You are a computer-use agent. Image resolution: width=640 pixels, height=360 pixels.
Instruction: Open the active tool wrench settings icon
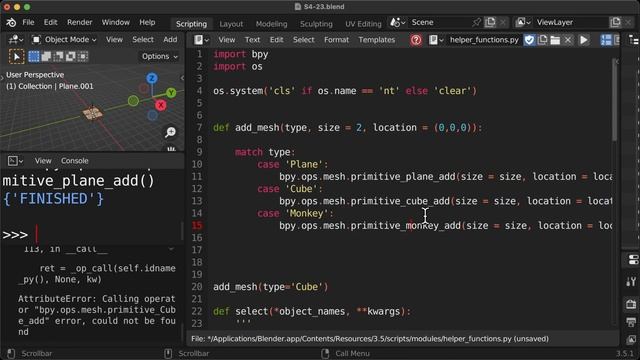pos(631,282)
